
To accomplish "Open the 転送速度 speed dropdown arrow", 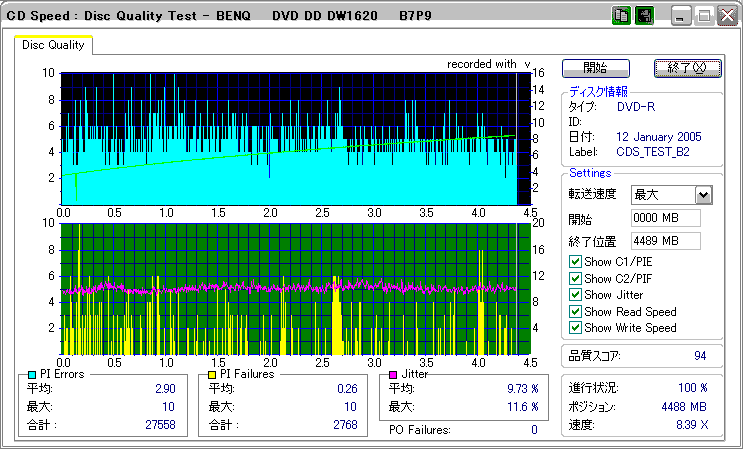I will (x=703, y=195).
